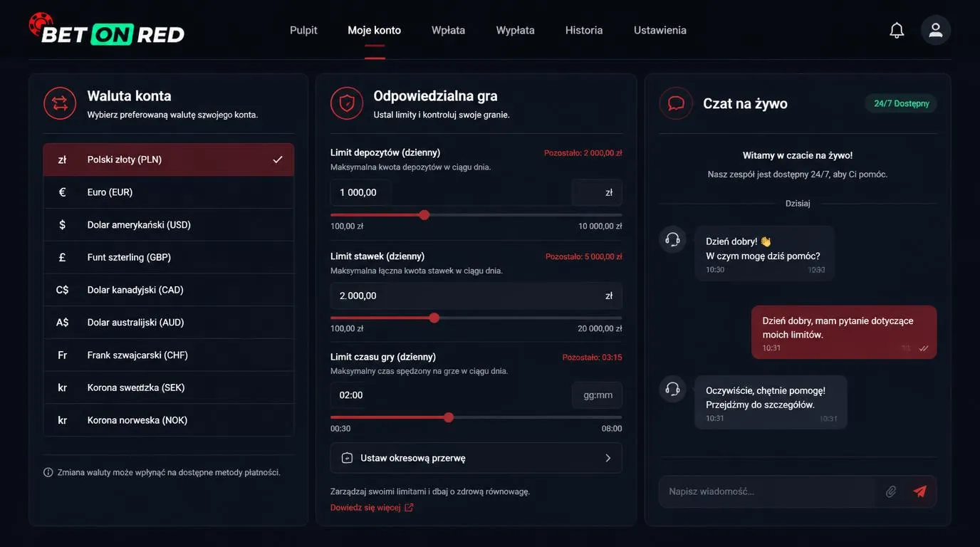The height and width of the screenshot is (547, 980).
Task: Focus the Napisz wiadomość chat input
Action: 768,491
